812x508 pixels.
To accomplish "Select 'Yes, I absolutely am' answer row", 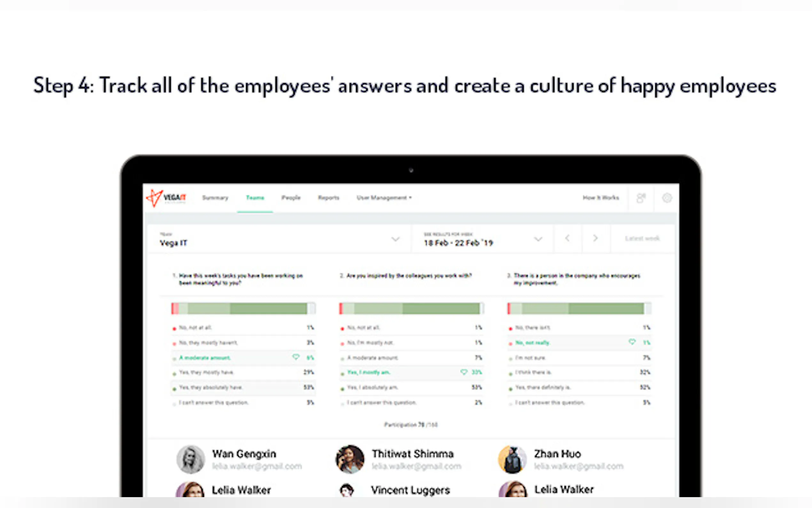I will tap(411, 387).
